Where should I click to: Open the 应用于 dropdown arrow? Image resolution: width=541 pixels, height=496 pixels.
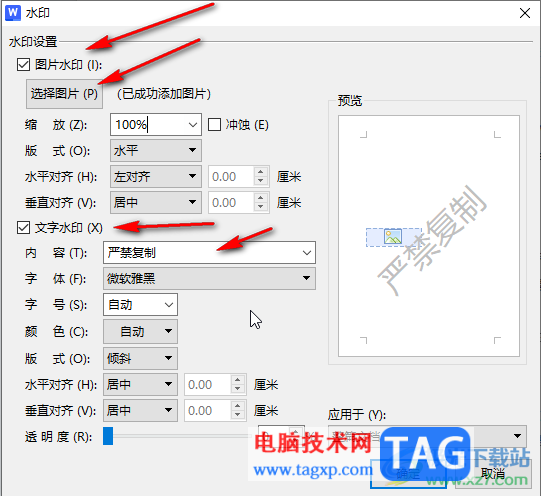pos(517,436)
